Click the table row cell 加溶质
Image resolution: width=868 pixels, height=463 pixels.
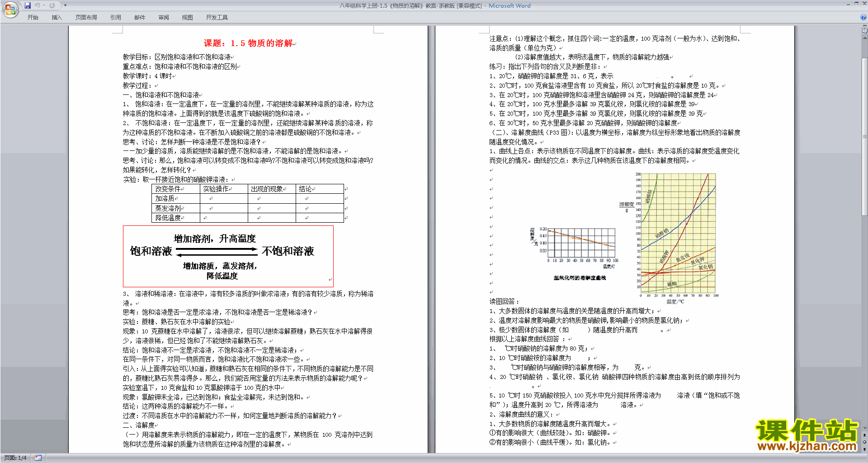pos(176,198)
